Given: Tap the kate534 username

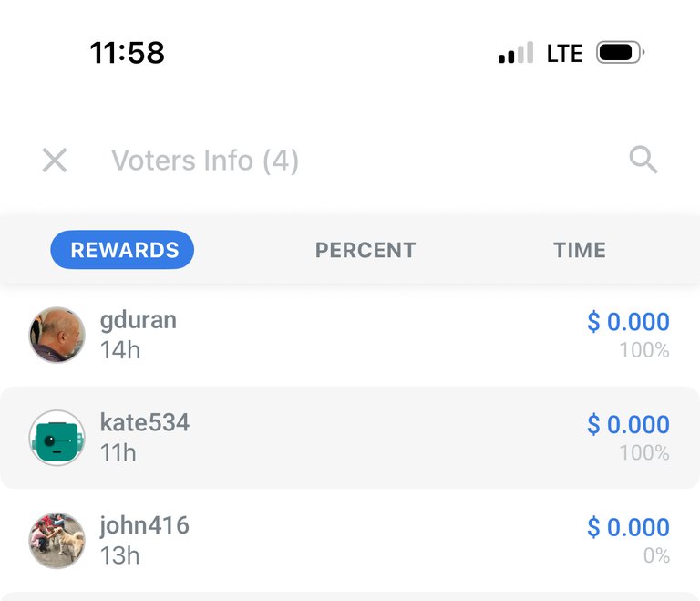Looking at the screenshot, I should pos(145,422).
